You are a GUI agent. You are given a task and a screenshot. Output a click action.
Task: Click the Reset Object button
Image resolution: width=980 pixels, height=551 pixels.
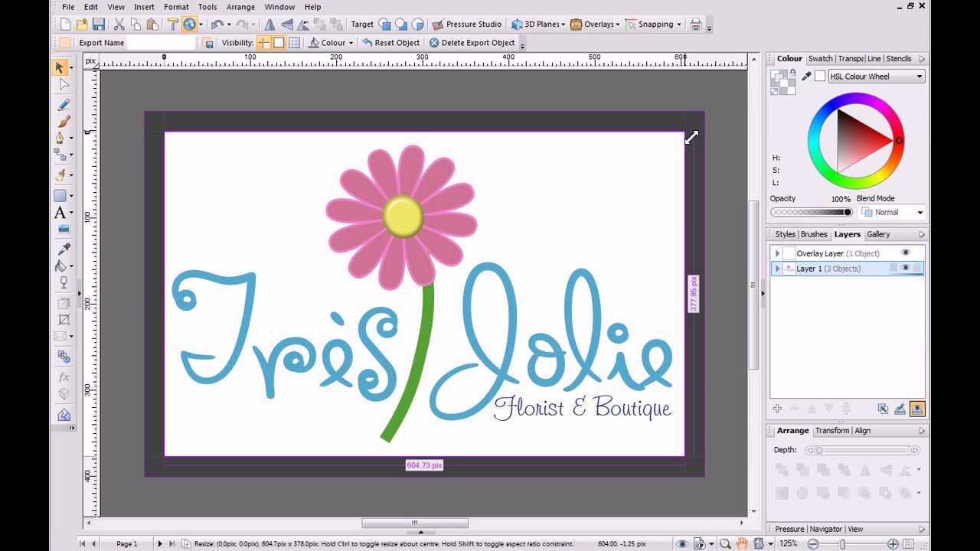(x=390, y=43)
